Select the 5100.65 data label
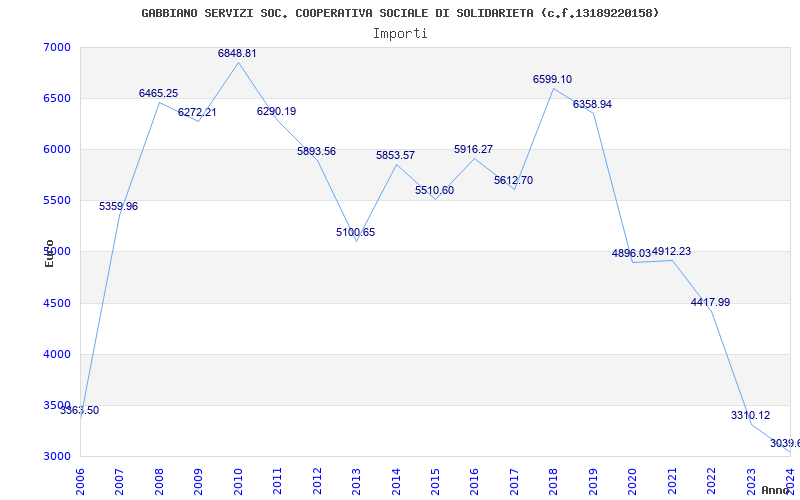The width and height of the screenshot is (800, 500). tap(356, 232)
